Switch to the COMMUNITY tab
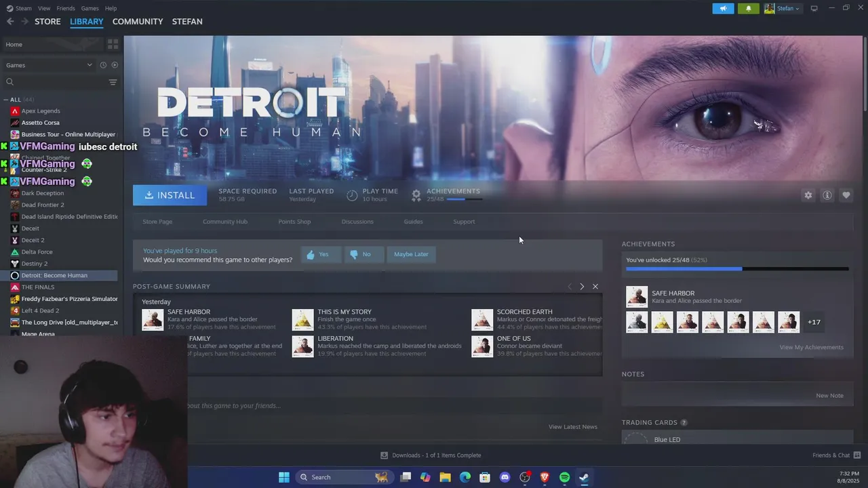Image resolution: width=868 pixels, height=488 pixels. 138,22
